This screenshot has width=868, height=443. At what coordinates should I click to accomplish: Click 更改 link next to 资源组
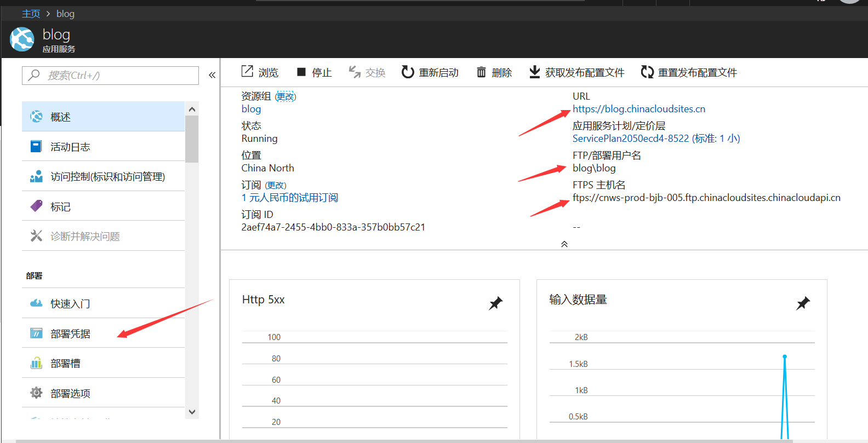pyautogui.click(x=285, y=96)
